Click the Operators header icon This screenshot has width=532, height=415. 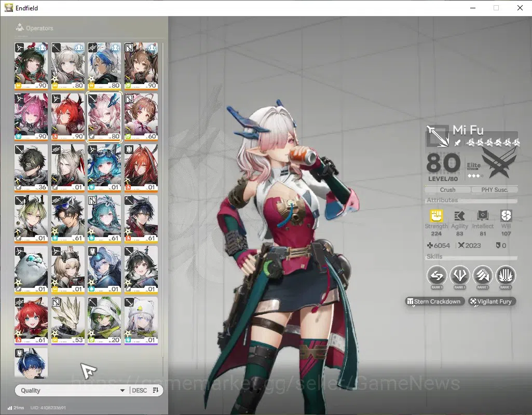click(x=20, y=27)
